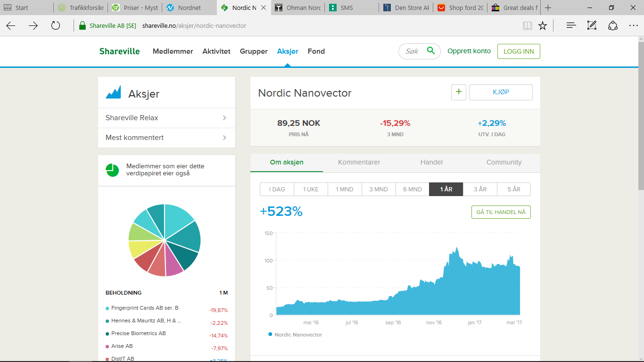Switch to Den Store Ak tab

407,8
